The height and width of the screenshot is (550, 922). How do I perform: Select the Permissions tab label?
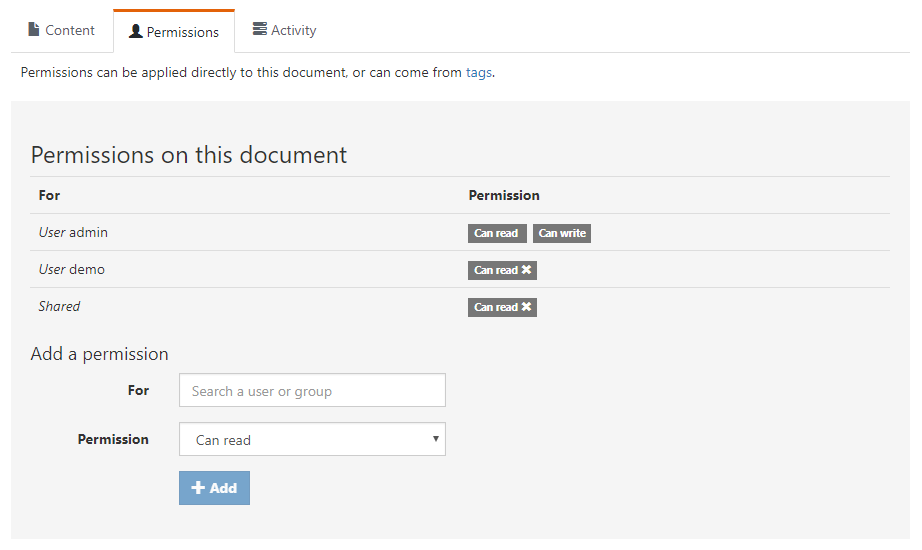tap(182, 32)
